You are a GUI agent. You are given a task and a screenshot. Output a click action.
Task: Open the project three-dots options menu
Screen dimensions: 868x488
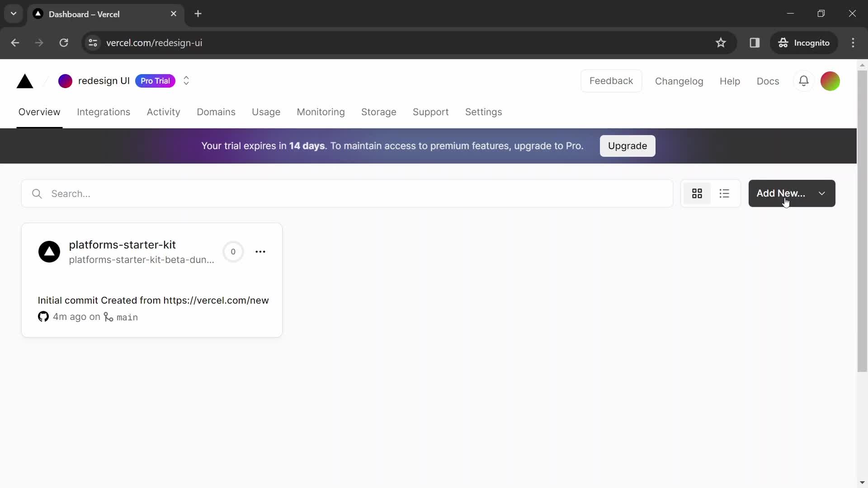click(x=260, y=252)
